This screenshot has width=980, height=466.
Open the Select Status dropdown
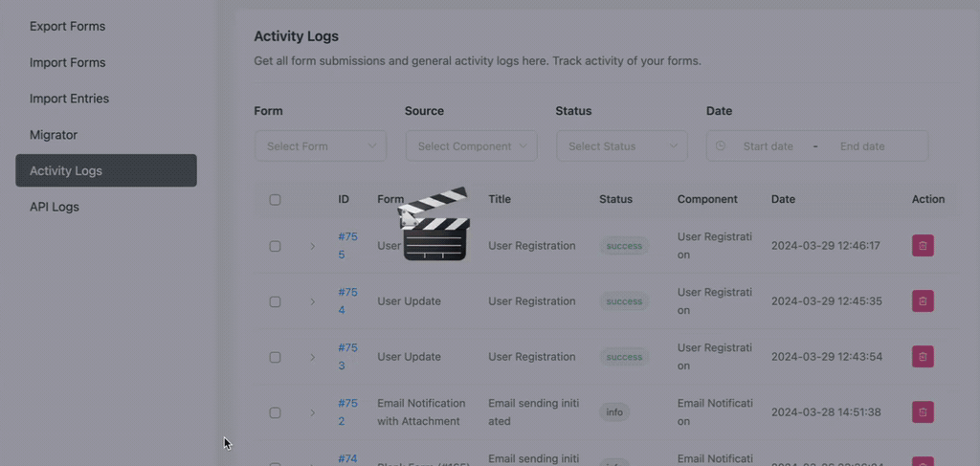(x=622, y=146)
